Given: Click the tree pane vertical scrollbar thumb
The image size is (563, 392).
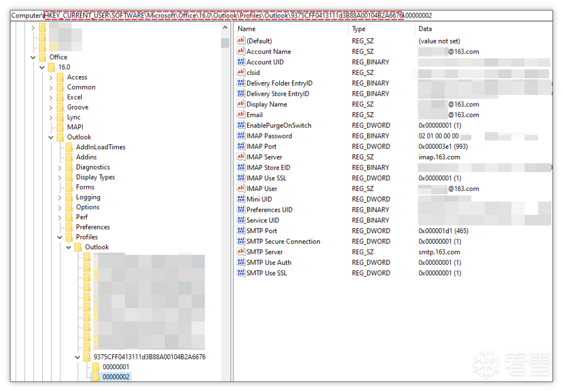Looking at the screenshot, I should click(225, 43).
